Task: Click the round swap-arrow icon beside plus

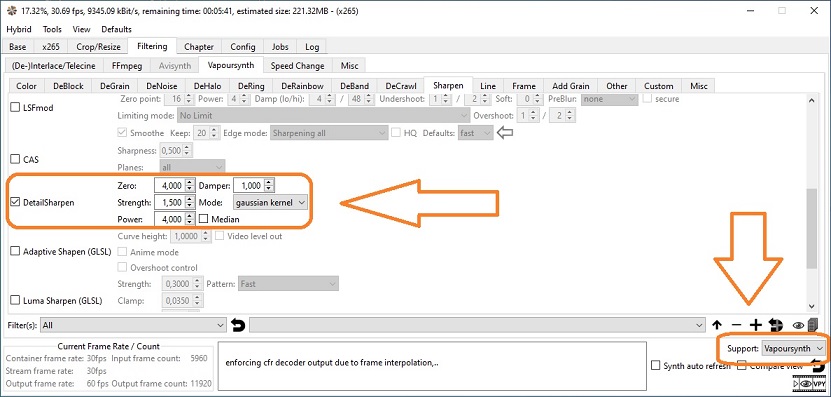Action: tap(776, 325)
